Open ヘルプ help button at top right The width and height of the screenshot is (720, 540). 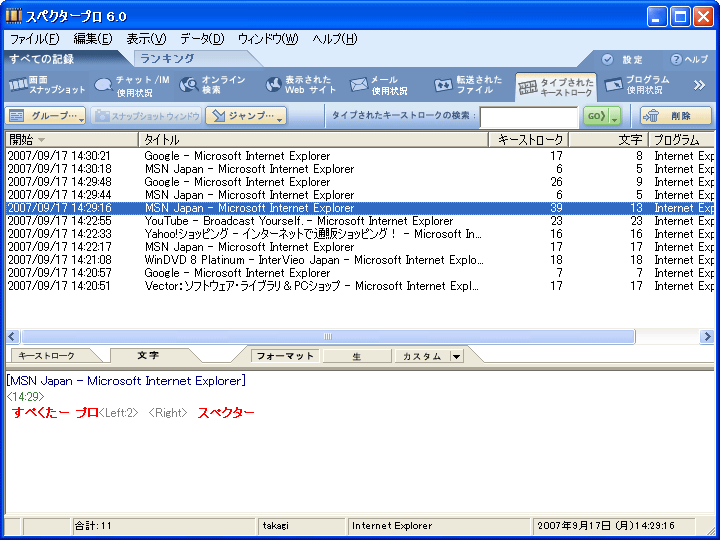pos(689,59)
